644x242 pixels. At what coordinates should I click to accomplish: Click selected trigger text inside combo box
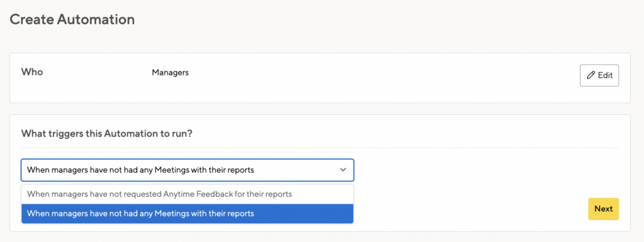[140, 170]
